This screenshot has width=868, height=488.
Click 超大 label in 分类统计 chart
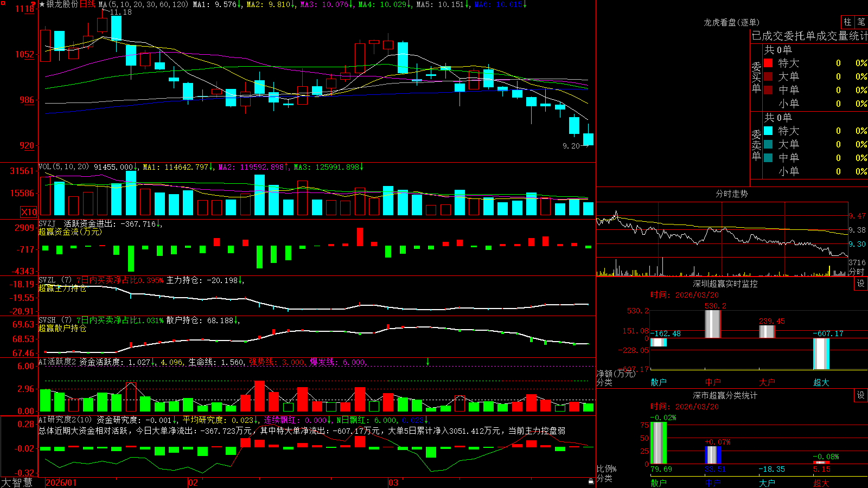821,483
